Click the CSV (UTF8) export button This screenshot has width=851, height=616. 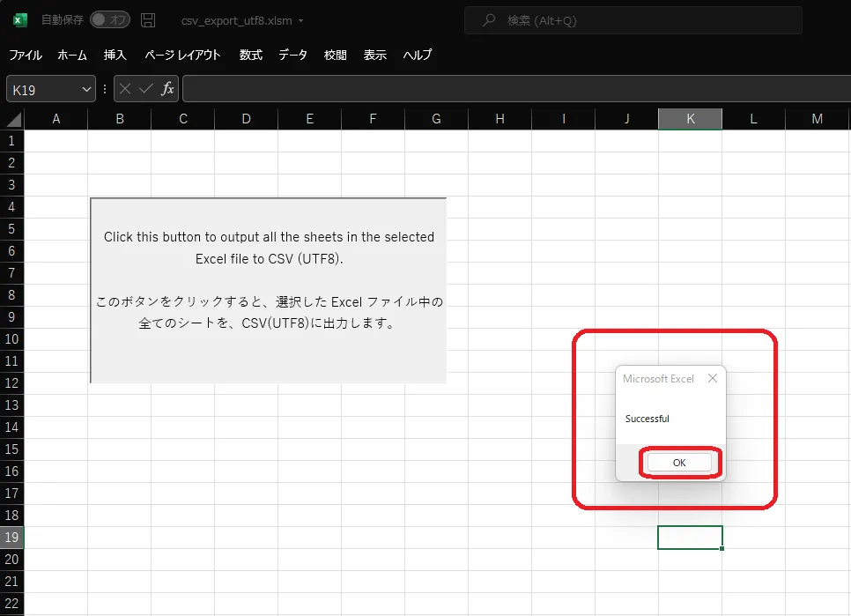click(x=269, y=291)
